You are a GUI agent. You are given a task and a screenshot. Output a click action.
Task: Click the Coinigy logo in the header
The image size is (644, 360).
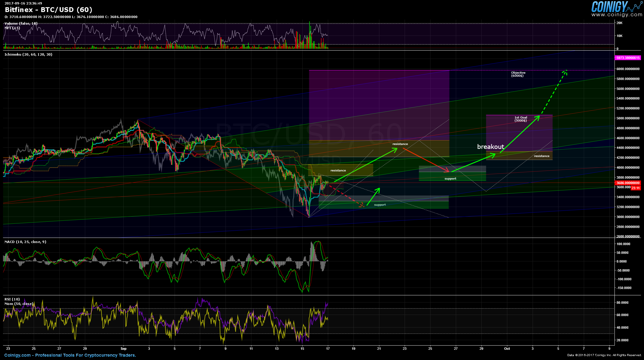(616, 6)
